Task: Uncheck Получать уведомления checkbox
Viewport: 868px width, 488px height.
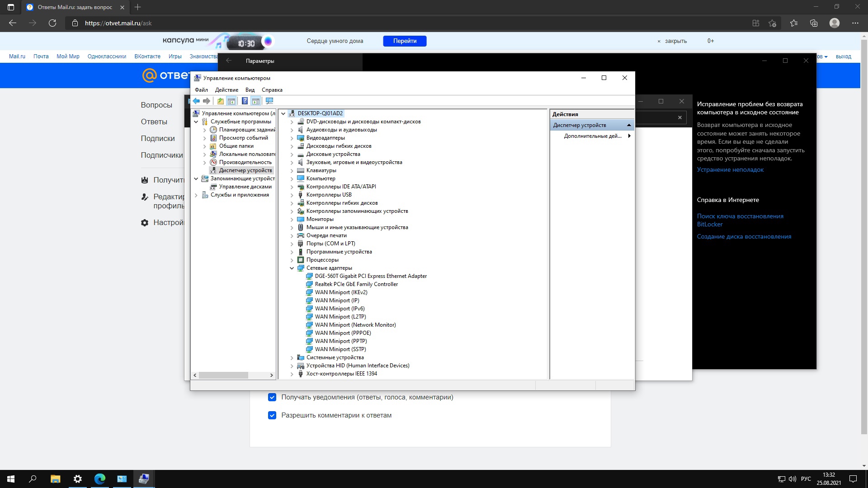Action: click(x=272, y=397)
